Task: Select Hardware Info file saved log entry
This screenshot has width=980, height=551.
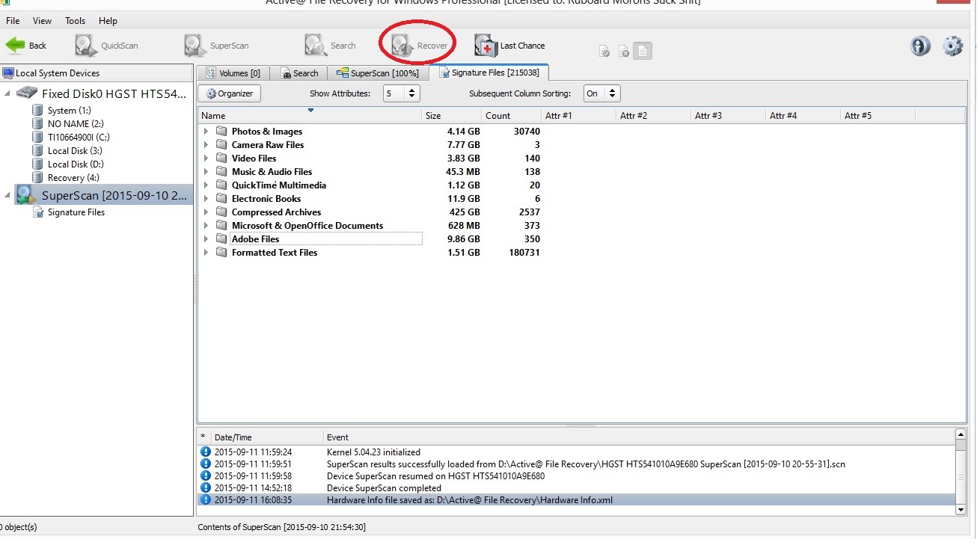Action: 577,500
